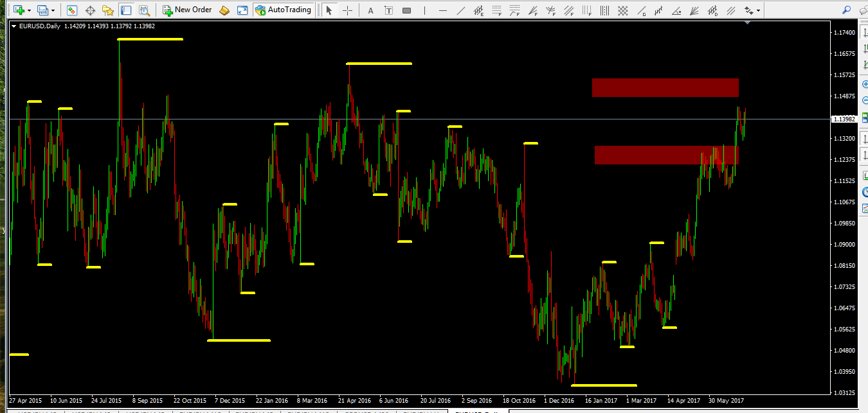Screen dimensions: 868x413
Task: Select the lower dark red rectangle zone
Action: click(667, 155)
